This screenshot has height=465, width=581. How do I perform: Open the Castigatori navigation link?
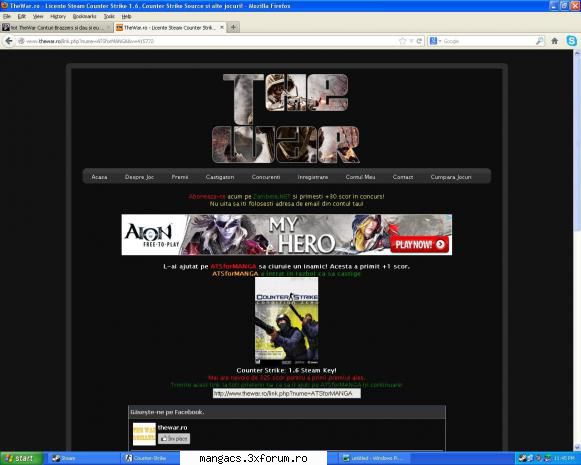220,177
